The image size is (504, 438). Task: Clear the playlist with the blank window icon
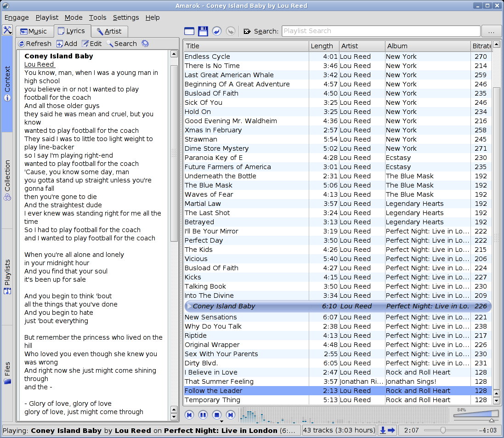(x=189, y=31)
